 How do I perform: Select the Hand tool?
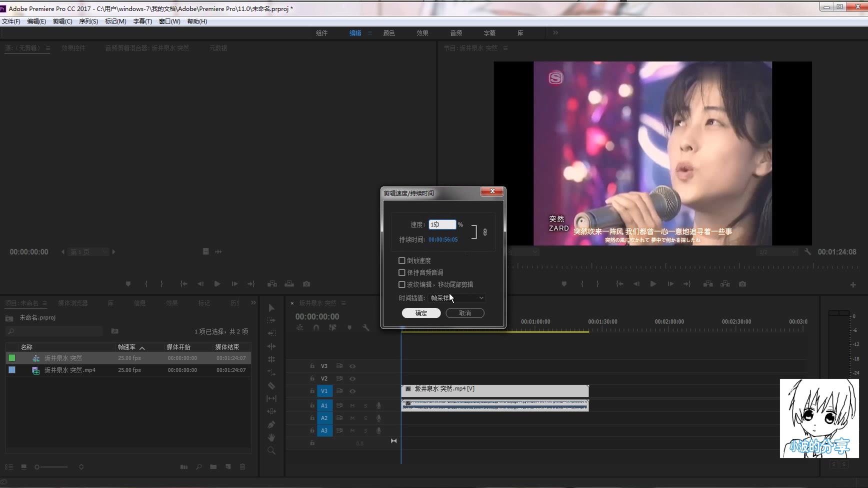[x=271, y=437]
